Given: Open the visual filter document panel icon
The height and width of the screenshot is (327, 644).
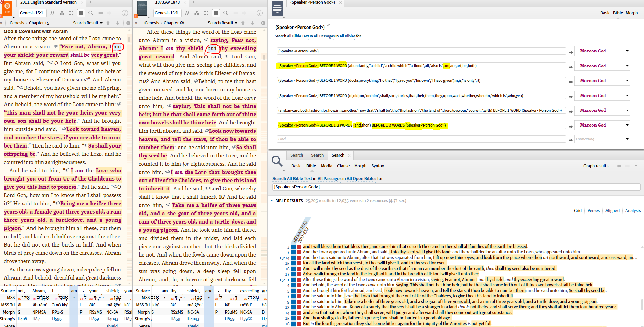Looking at the screenshot, I should tap(277, 8).
